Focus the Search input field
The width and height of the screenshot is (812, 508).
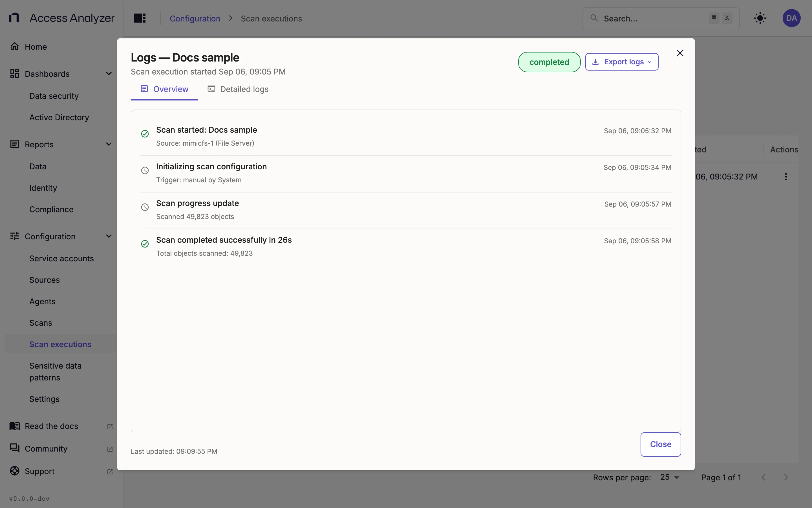point(660,18)
